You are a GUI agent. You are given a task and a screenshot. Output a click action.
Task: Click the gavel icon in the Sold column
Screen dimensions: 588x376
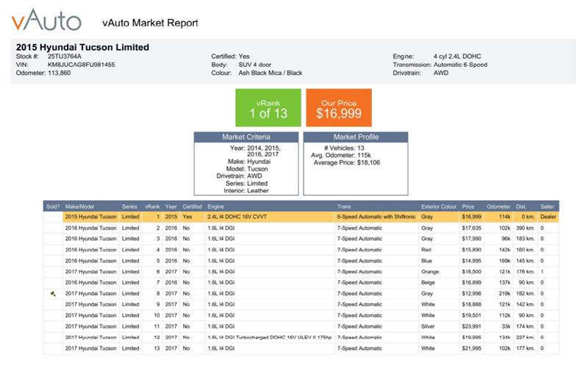click(x=53, y=294)
